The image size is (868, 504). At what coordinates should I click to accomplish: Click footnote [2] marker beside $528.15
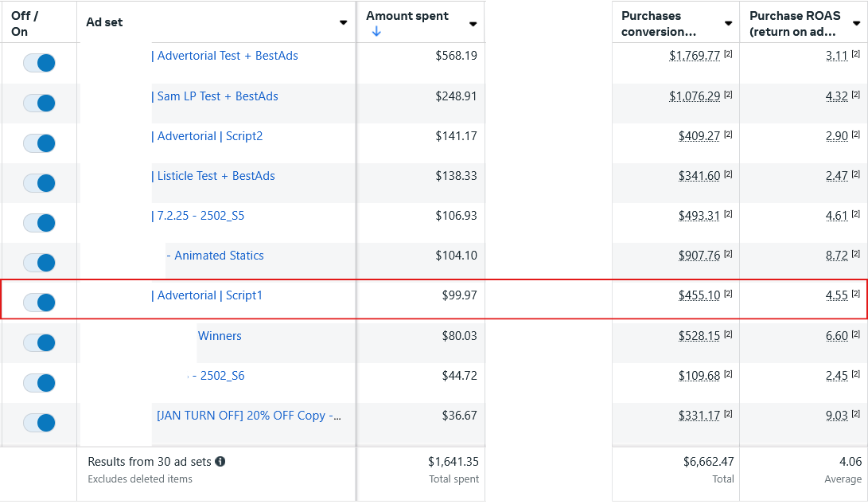coord(728,334)
